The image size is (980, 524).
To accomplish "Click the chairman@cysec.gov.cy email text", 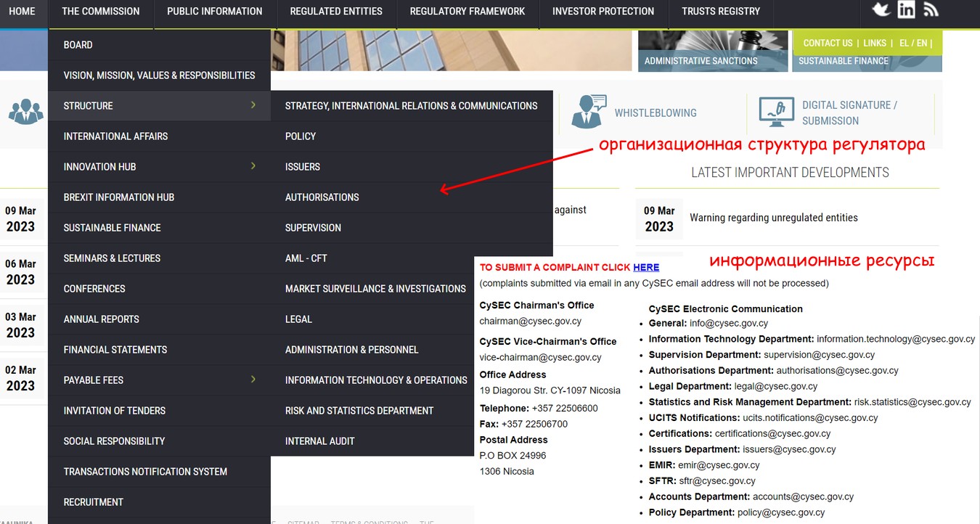I will click(x=531, y=322).
